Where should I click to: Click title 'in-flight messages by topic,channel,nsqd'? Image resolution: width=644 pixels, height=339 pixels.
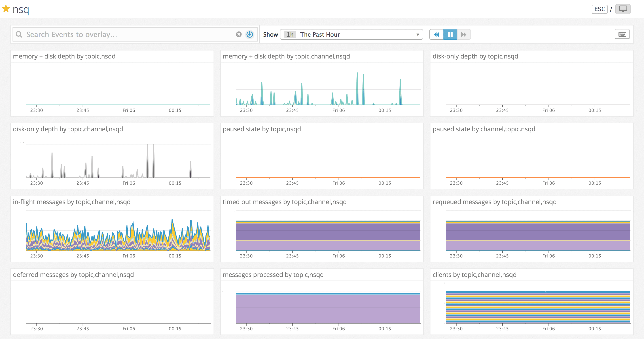72,202
